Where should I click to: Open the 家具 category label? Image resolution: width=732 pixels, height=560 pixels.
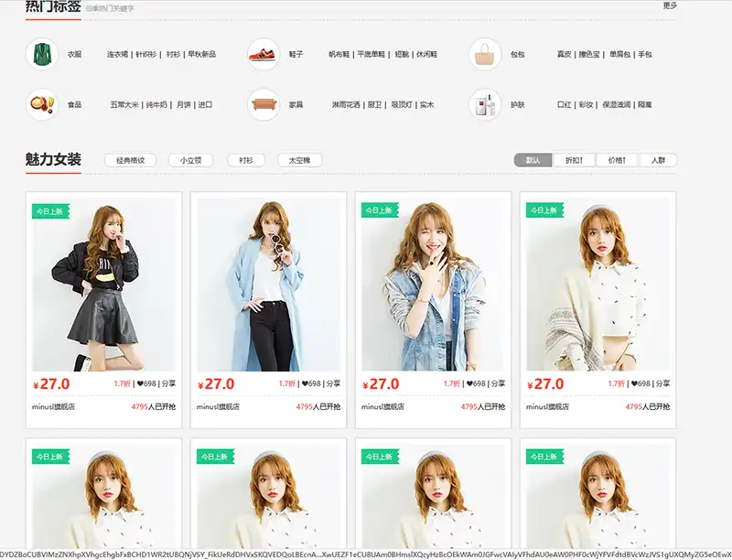coord(296,104)
